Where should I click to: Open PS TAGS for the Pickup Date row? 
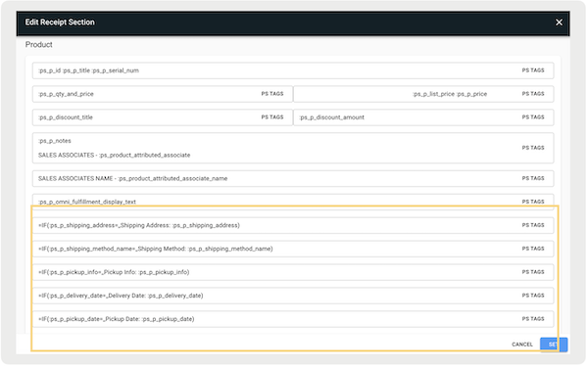(x=533, y=319)
